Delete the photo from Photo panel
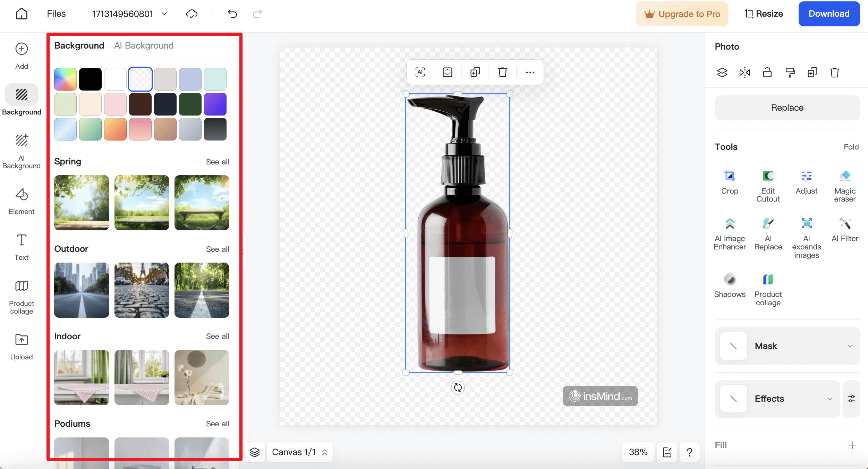This screenshot has width=868, height=469. pyautogui.click(x=835, y=73)
